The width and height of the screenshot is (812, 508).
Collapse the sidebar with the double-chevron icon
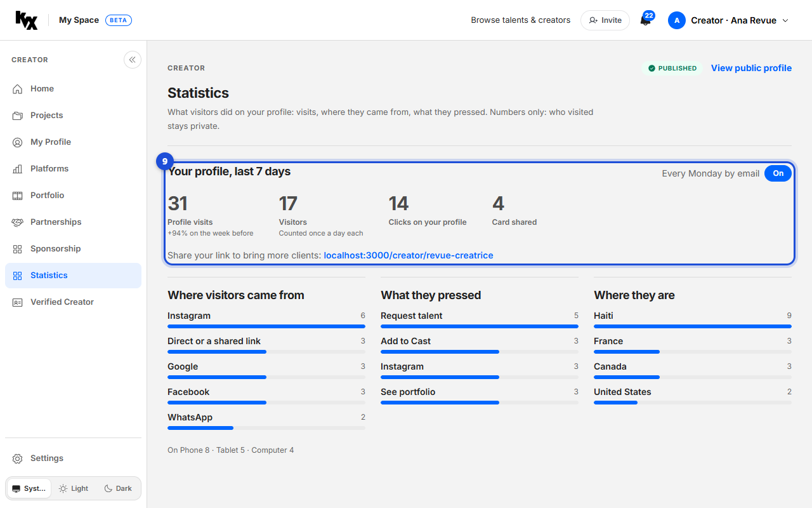point(132,60)
